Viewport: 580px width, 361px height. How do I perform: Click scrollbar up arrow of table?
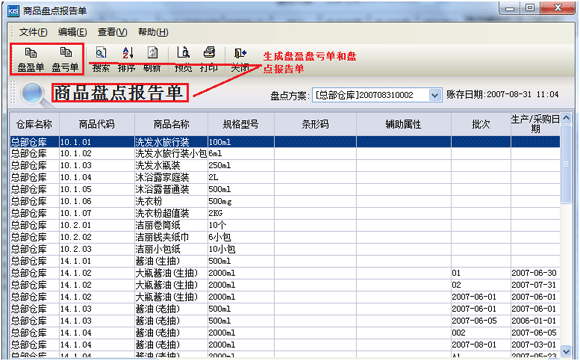566,118
